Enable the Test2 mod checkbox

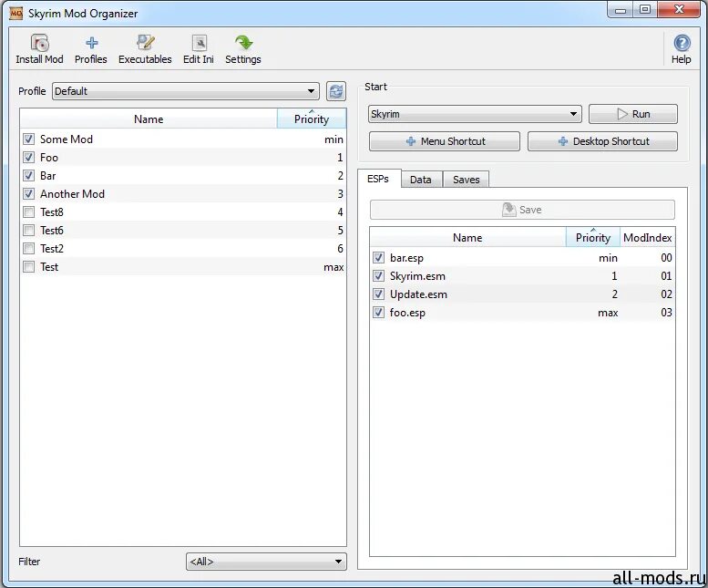click(x=29, y=248)
